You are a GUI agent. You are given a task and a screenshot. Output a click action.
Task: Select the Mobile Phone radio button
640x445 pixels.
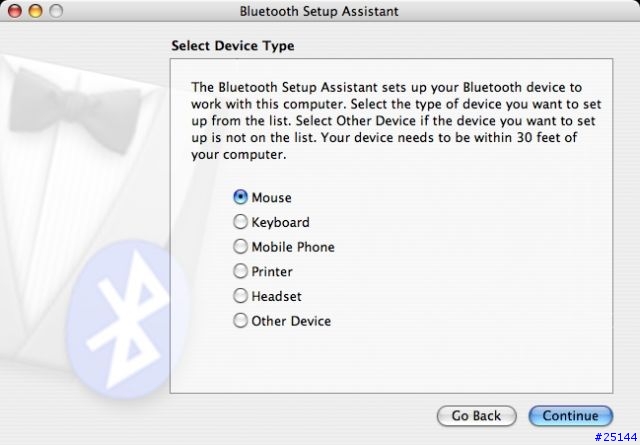(x=240, y=247)
